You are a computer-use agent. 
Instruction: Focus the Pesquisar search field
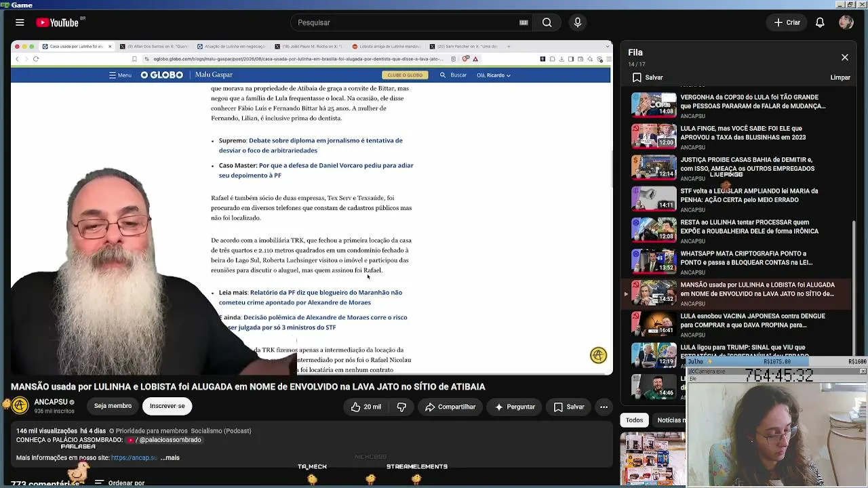pos(407,22)
